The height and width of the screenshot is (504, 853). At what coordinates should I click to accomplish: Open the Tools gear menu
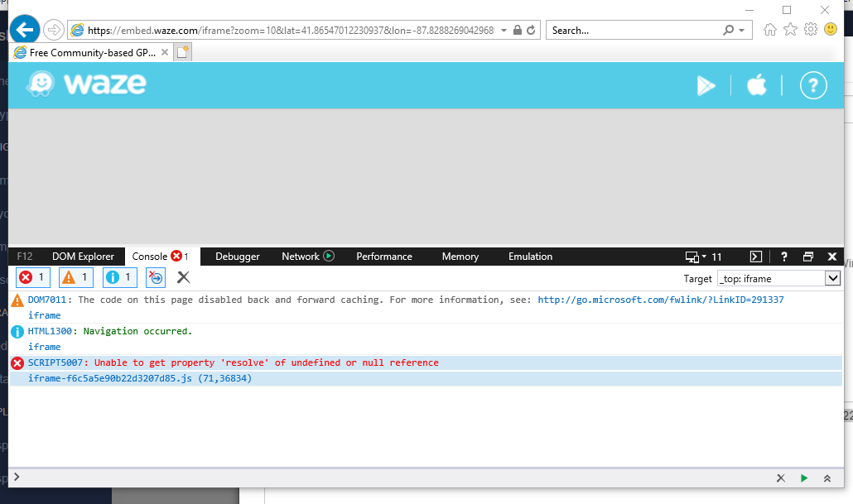tap(811, 29)
